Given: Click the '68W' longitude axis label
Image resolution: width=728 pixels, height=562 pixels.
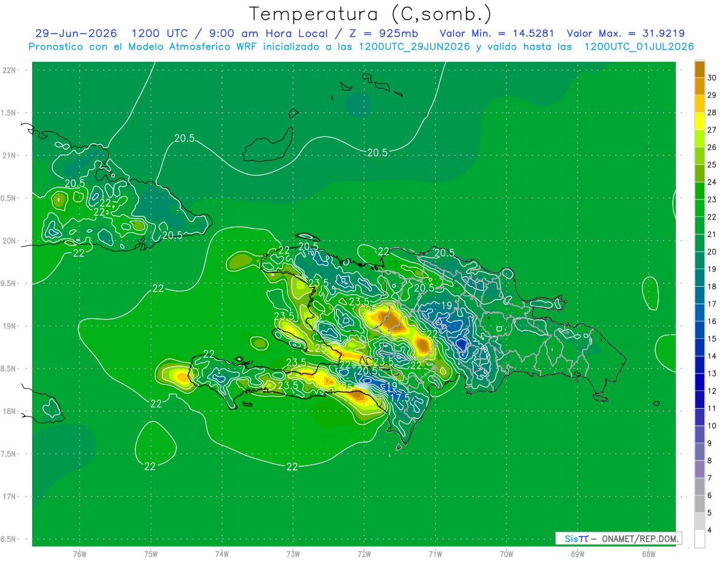Looking at the screenshot, I should (x=648, y=554).
